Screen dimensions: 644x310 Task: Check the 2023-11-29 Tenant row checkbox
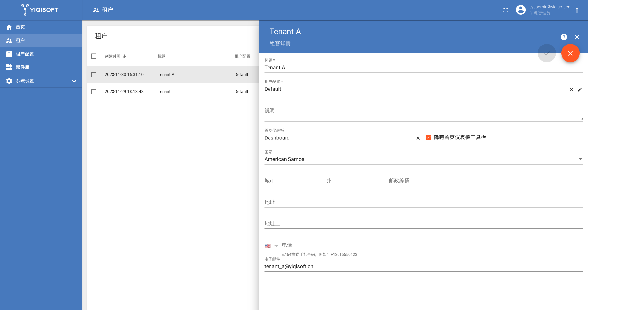pyautogui.click(x=94, y=92)
